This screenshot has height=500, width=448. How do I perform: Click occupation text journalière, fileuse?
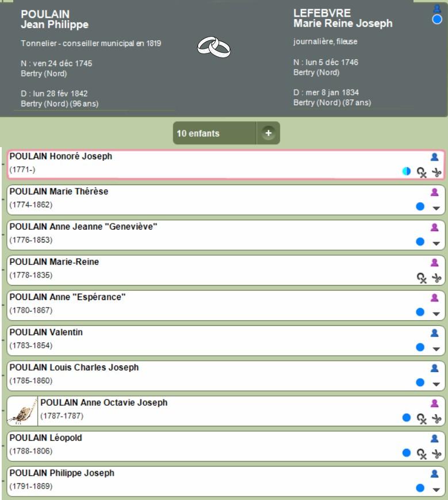click(x=325, y=41)
